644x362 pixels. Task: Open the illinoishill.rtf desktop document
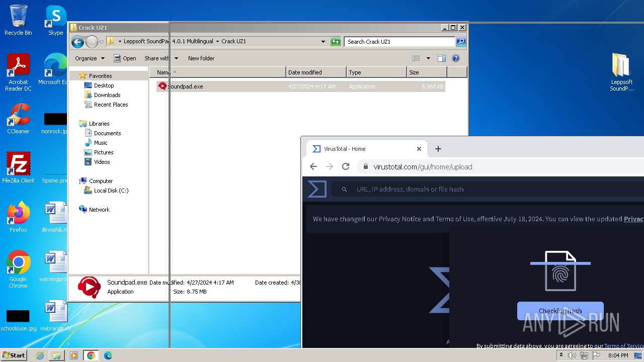click(55, 217)
